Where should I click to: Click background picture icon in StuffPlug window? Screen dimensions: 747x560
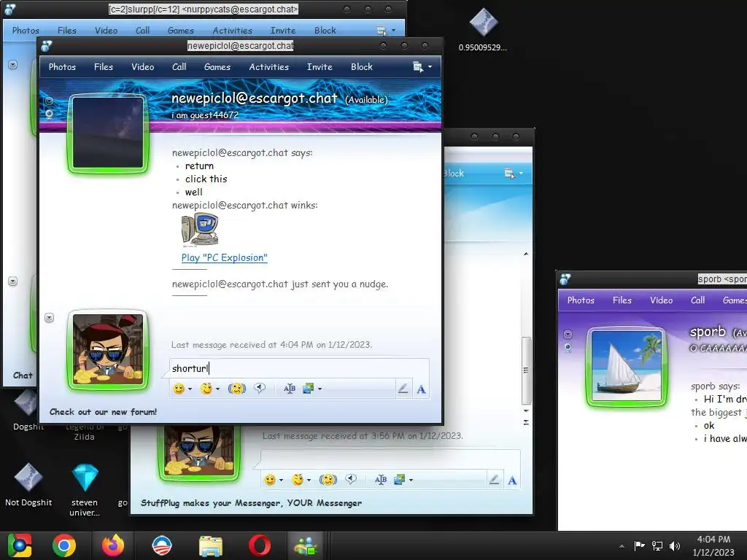(x=399, y=480)
